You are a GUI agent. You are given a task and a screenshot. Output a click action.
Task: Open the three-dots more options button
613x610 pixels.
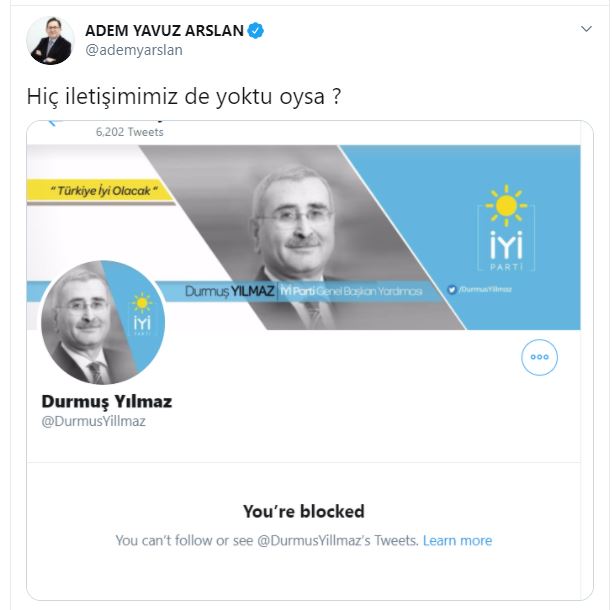pos(539,357)
